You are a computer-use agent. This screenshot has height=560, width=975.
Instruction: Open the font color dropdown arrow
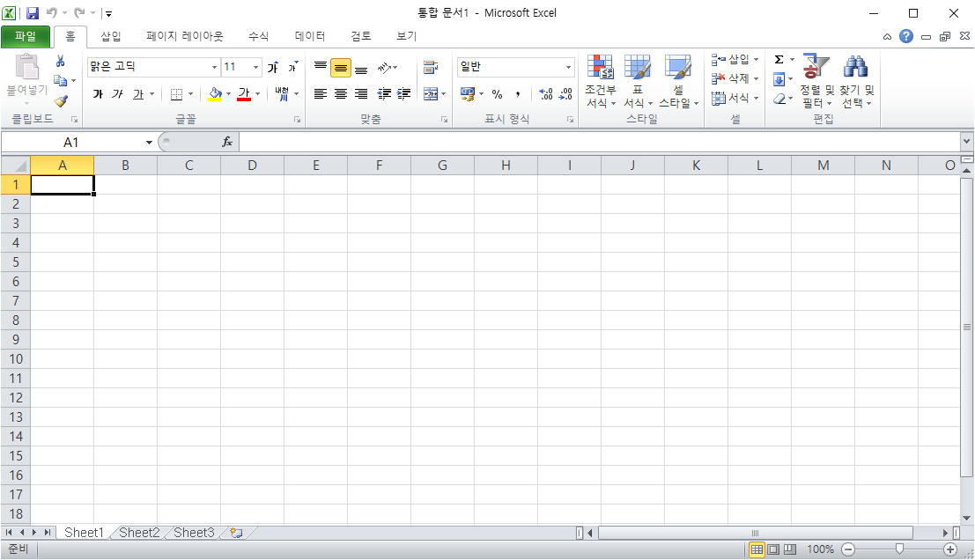pos(257,94)
